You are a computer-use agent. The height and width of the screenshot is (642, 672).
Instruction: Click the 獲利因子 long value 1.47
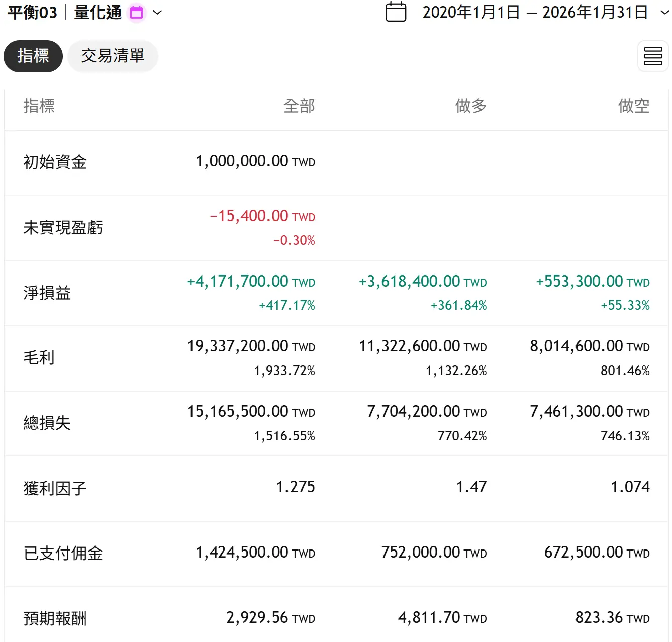tap(471, 487)
